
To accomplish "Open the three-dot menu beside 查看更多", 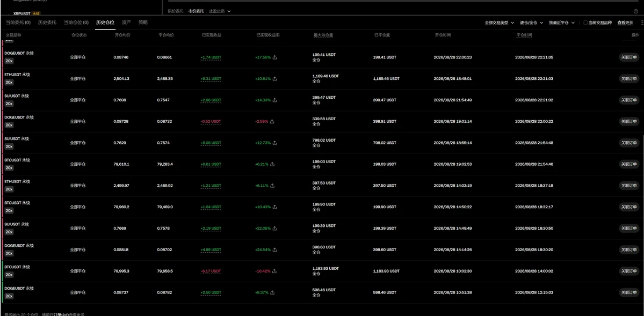I will (x=642, y=23).
